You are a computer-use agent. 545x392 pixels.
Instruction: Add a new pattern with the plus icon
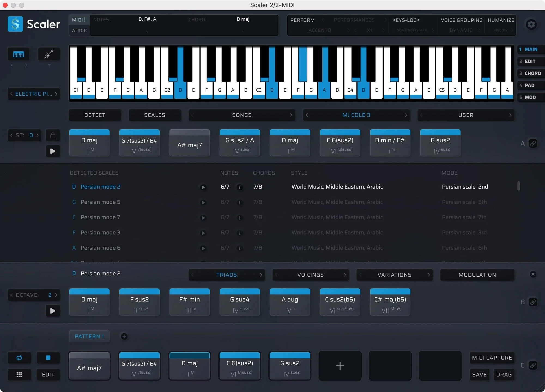[x=124, y=336]
